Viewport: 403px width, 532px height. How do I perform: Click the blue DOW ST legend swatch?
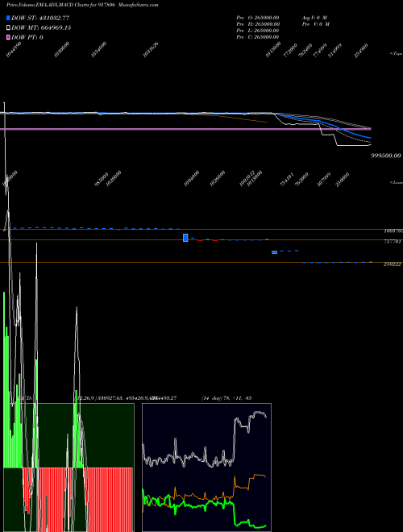click(8, 18)
